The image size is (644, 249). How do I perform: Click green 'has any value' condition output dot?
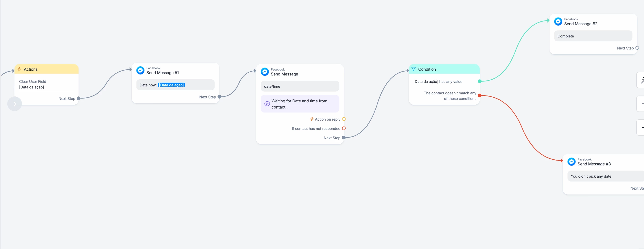coord(479,81)
